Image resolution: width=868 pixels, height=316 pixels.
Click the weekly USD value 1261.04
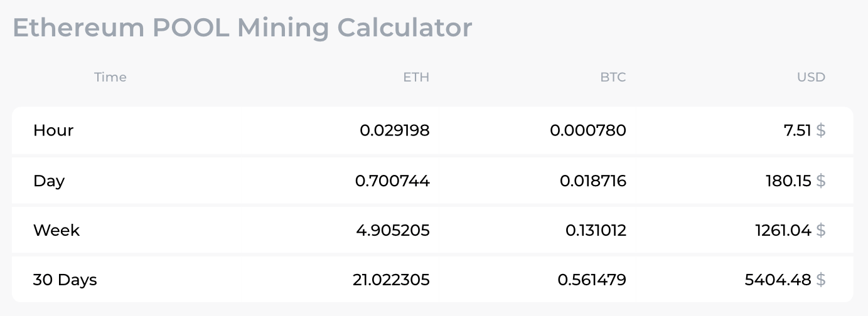coord(783,230)
